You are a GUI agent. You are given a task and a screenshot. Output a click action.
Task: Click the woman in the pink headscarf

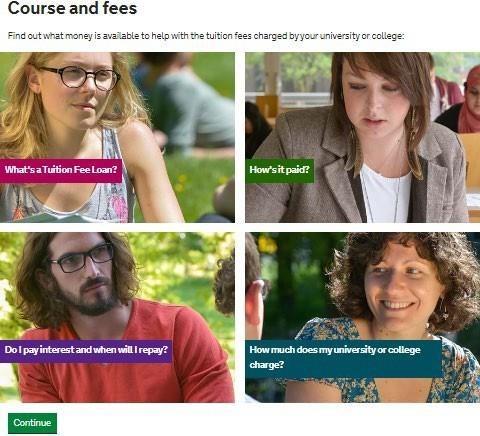click(468, 100)
